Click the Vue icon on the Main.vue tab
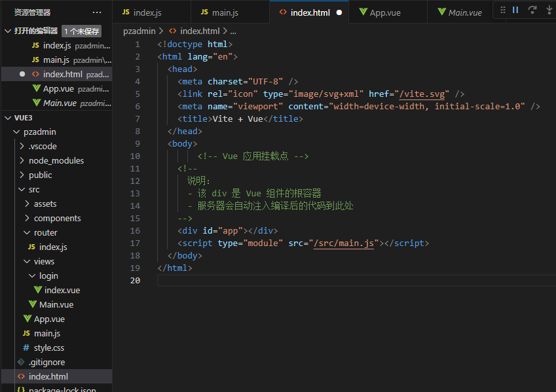Screen dimensions: 556x392 pos(441,12)
